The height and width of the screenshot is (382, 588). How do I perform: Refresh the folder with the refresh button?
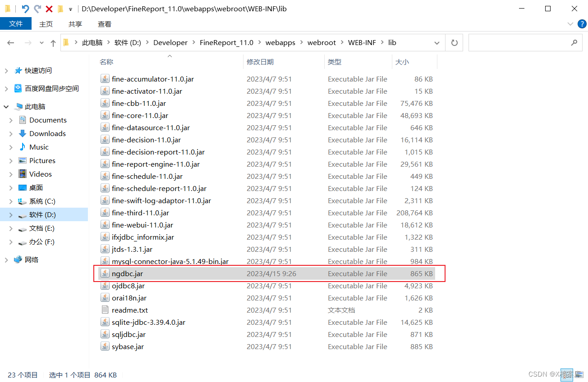tap(454, 43)
